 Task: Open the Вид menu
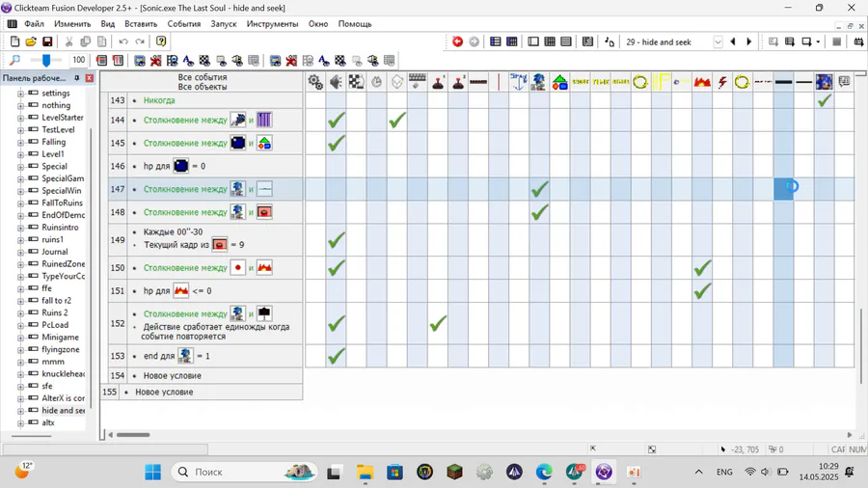click(107, 24)
